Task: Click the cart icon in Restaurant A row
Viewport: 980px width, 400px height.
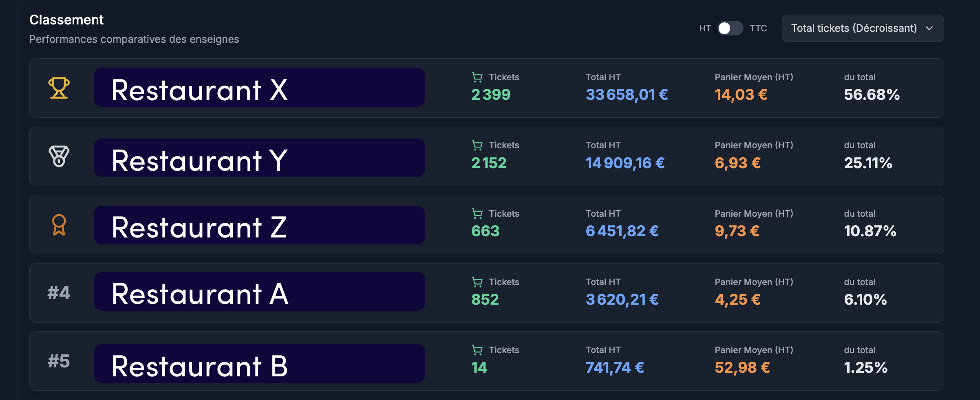Action: 477,282
